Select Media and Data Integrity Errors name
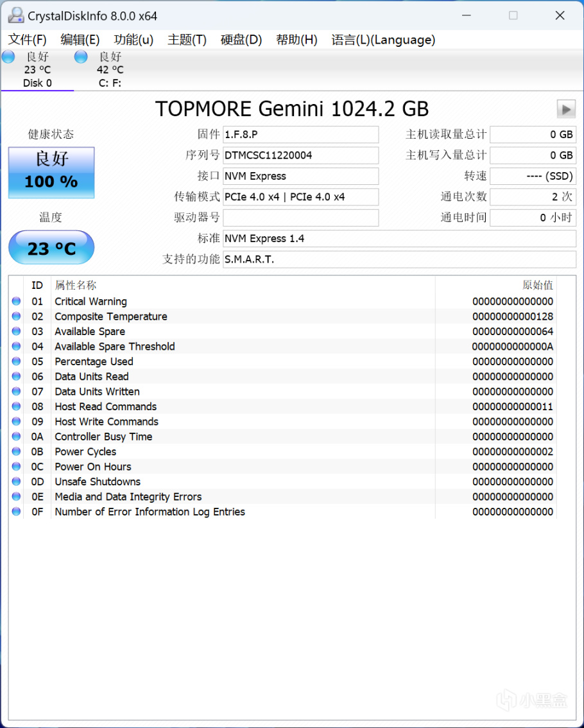 click(128, 496)
